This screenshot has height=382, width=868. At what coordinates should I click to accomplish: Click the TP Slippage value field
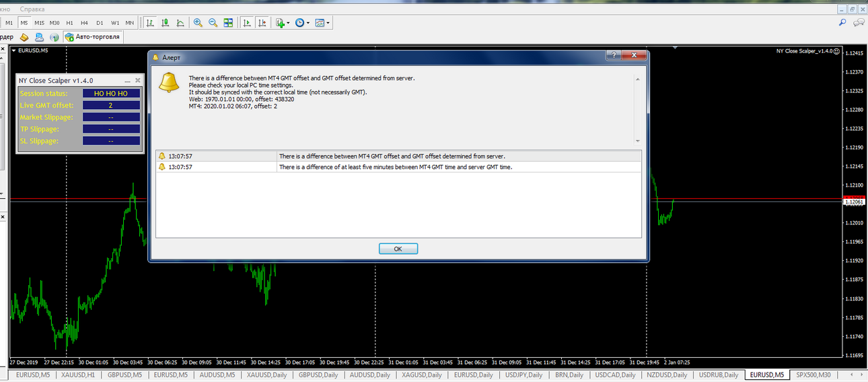coord(111,129)
